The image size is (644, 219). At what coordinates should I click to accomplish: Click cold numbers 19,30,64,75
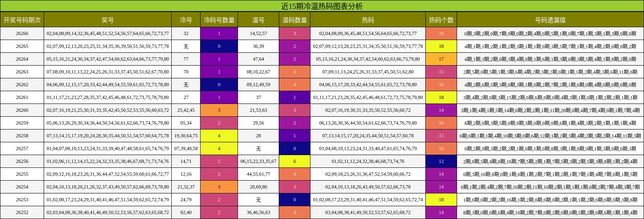pos(186,136)
